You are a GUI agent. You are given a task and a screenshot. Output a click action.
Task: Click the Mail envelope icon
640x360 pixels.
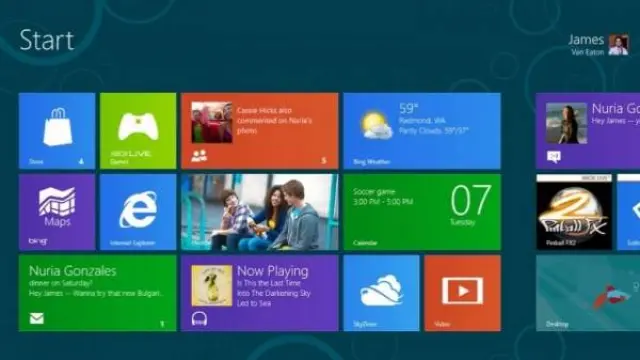37,318
